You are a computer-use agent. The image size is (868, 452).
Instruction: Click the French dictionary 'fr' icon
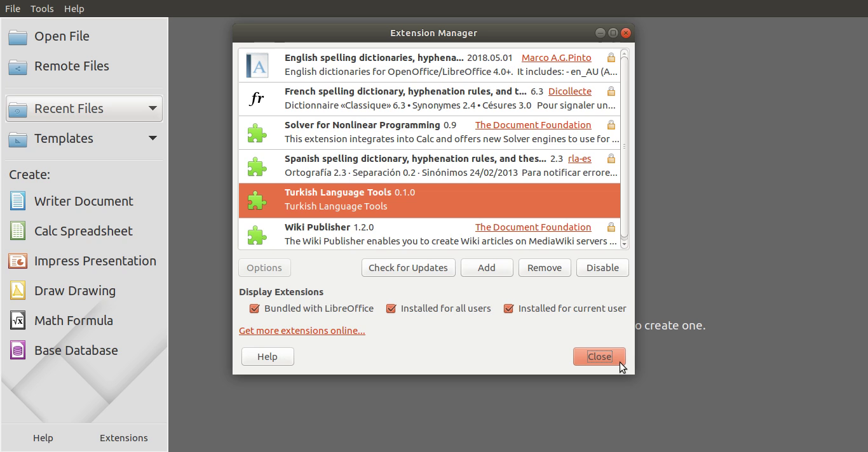tap(257, 98)
